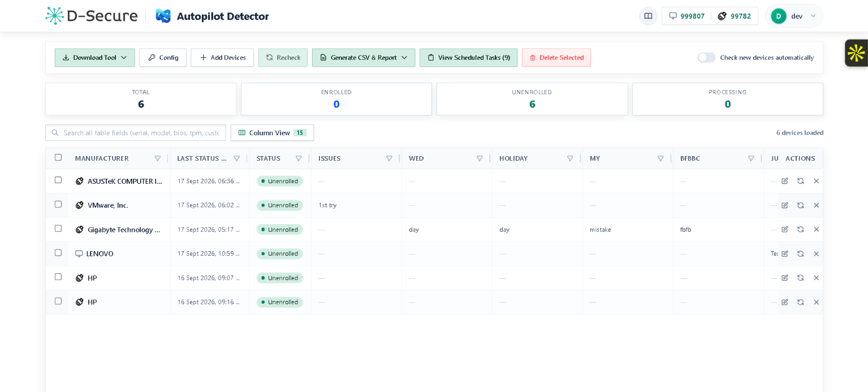
Task: Open the Status column filter icon
Action: pos(299,158)
